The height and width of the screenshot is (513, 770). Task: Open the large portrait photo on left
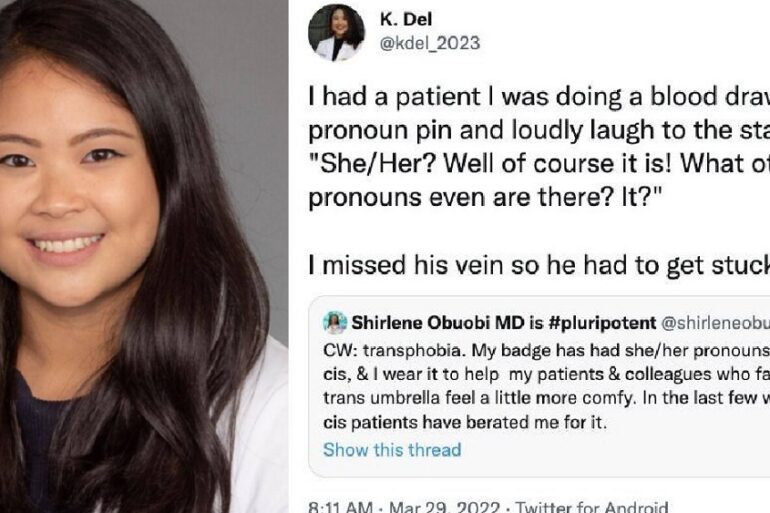click(x=144, y=256)
